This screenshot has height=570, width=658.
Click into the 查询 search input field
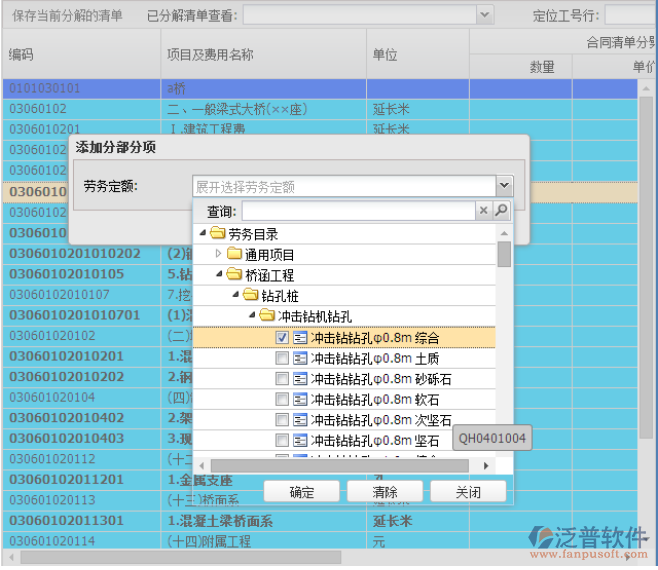tap(357, 211)
